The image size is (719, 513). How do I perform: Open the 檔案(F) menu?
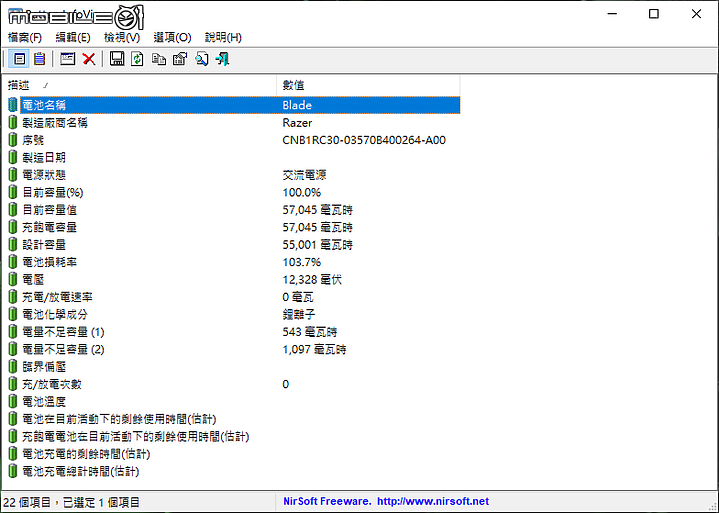tap(25, 38)
